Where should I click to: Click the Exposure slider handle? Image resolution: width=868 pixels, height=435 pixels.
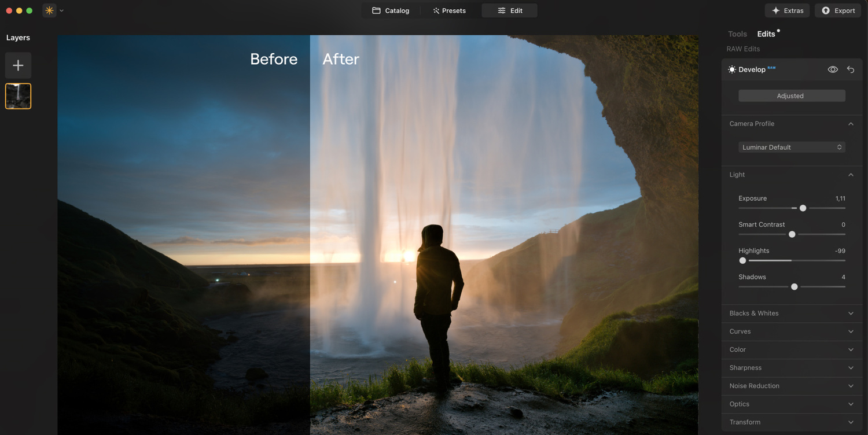[x=803, y=208]
